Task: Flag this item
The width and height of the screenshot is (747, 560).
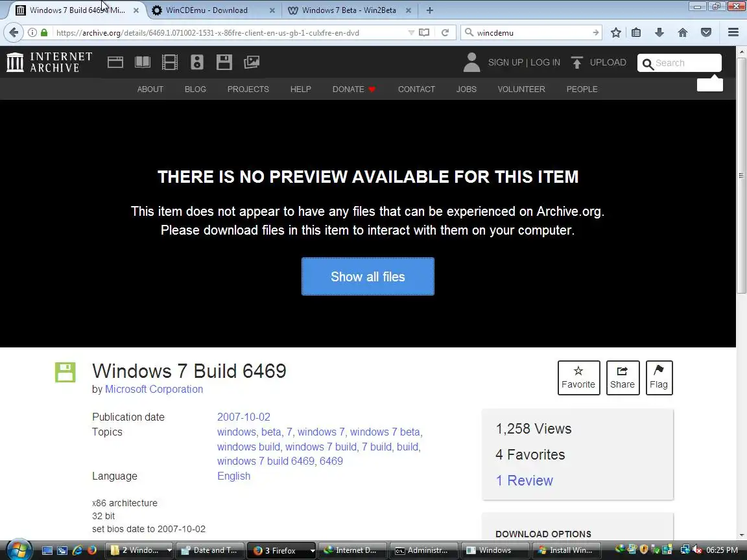Action: [x=659, y=378]
